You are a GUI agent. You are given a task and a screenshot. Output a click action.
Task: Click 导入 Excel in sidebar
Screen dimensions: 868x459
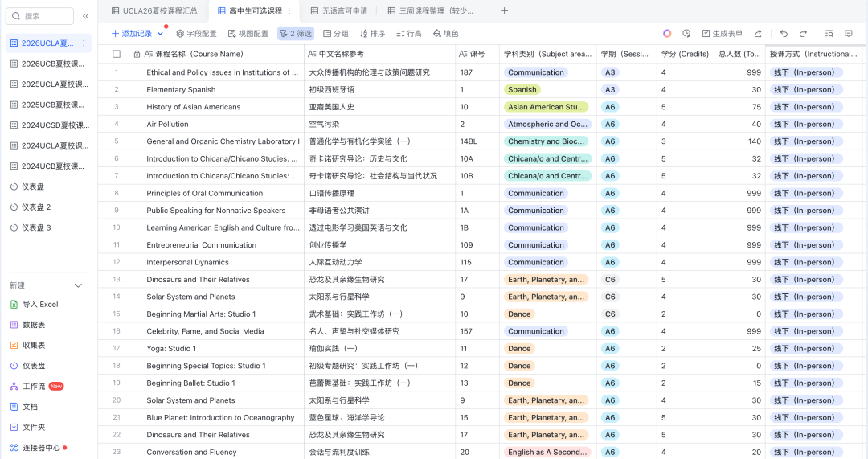(x=40, y=305)
